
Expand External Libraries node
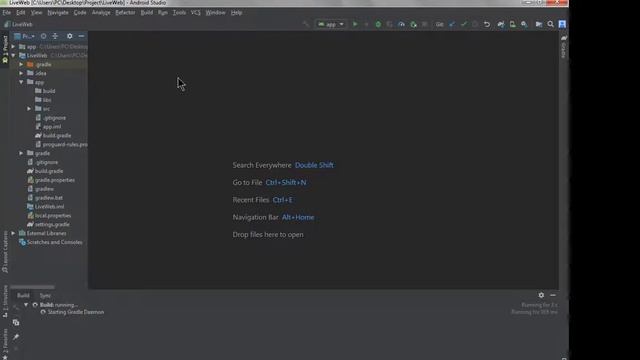13,233
